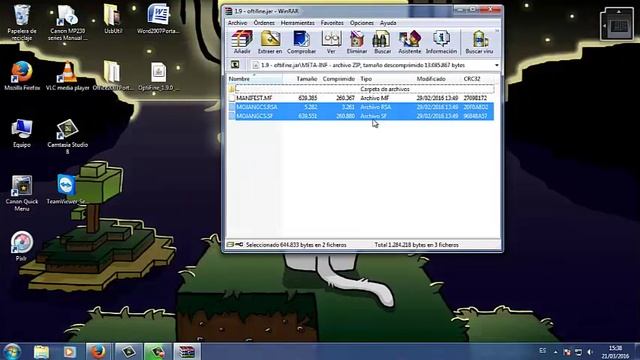Select the UsbUtil folder desktop icon
The width and height of the screenshot is (640, 360).
pyautogui.click(x=113, y=19)
